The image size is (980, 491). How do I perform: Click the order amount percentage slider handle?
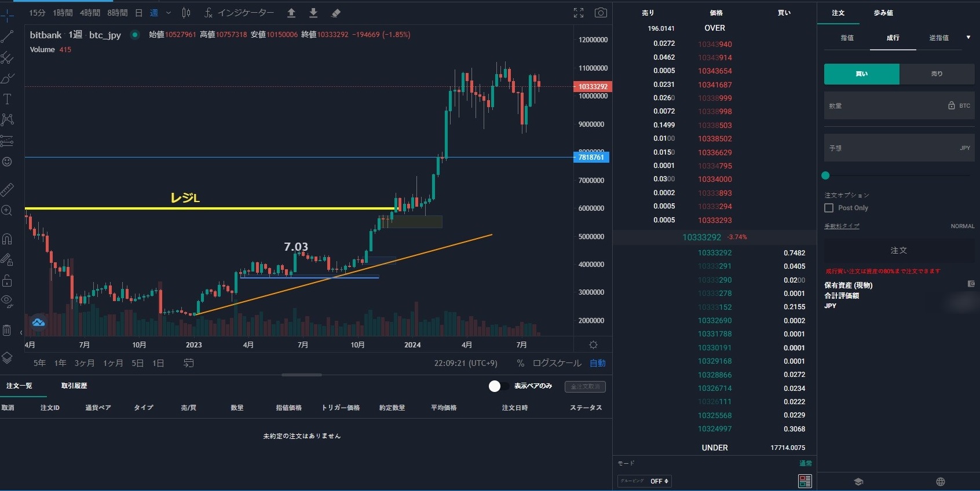point(825,175)
